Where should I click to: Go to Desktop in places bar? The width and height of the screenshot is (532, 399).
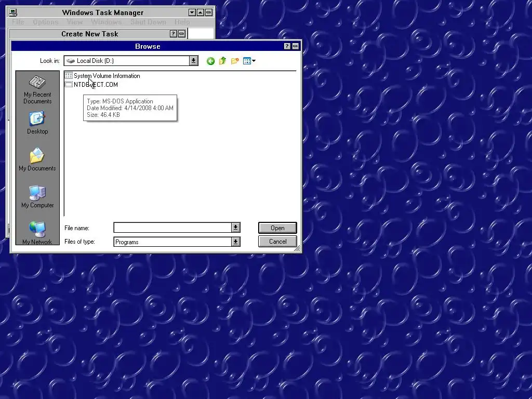[37, 123]
